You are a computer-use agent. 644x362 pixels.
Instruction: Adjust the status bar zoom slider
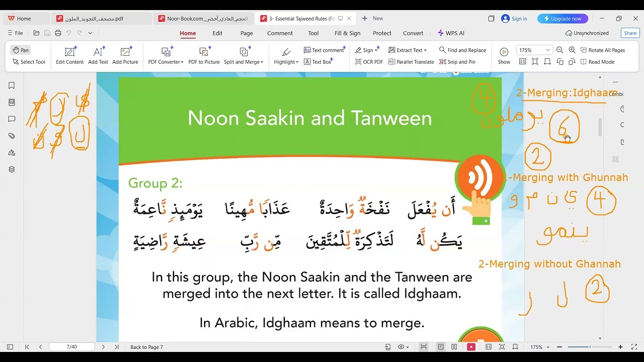pyautogui.click(x=590, y=347)
